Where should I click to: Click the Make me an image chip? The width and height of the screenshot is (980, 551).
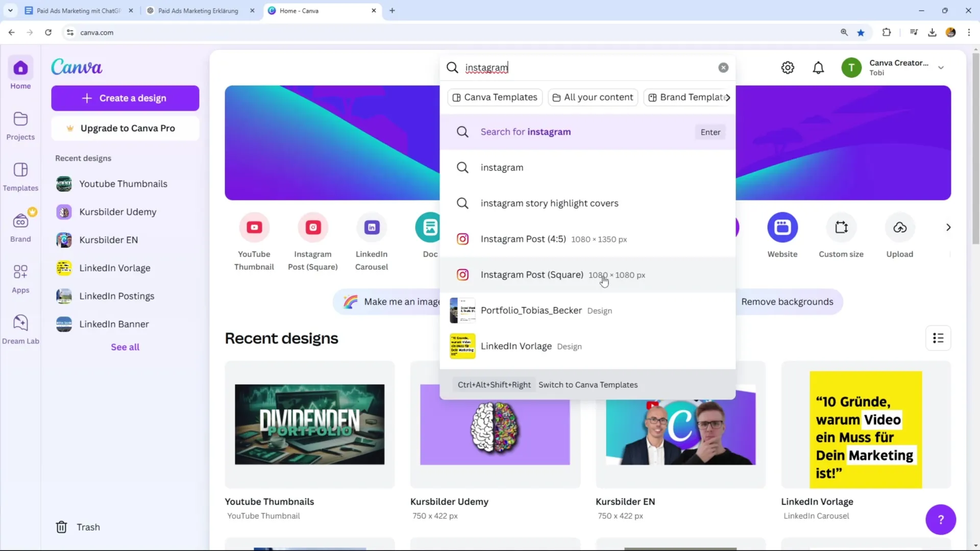pos(387,302)
